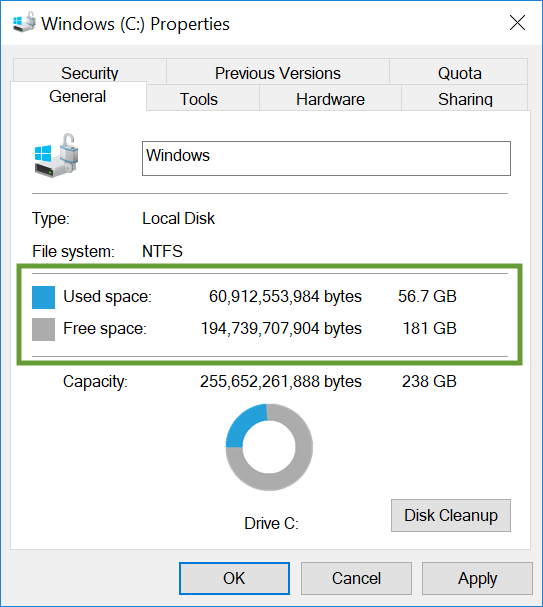Click the '238 GB' capacity value
543x607 pixels.
(x=429, y=382)
